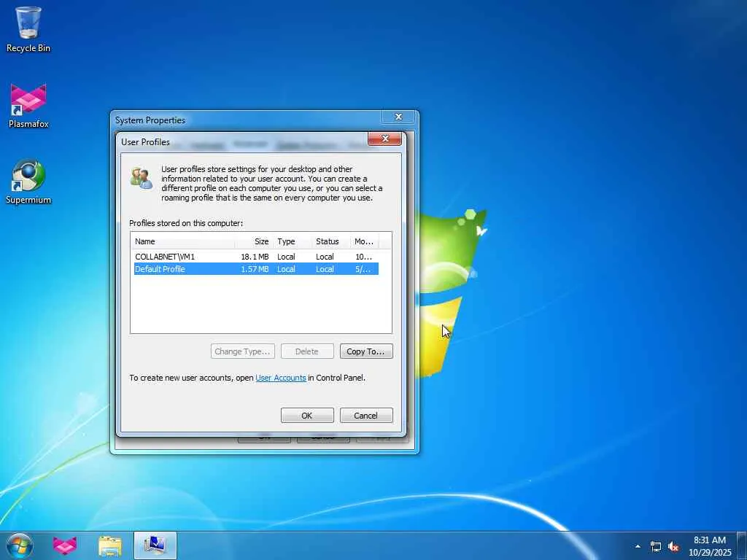The image size is (747, 560).
Task: Click the 1.57 MB size cell
Action: coord(255,269)
